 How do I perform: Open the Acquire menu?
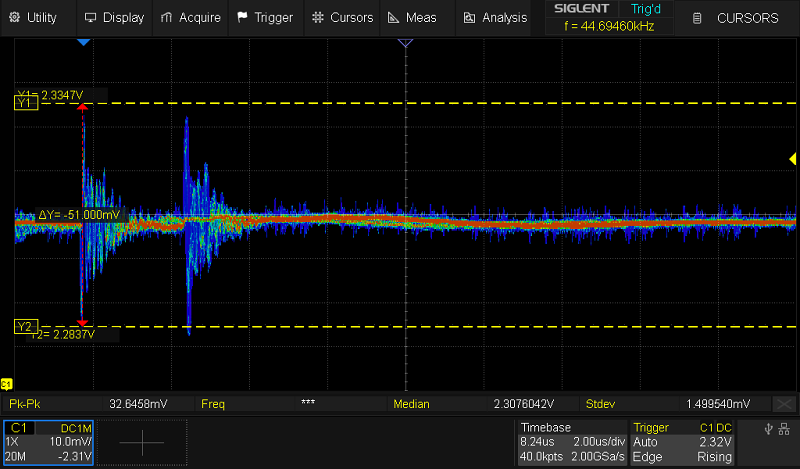190,17
